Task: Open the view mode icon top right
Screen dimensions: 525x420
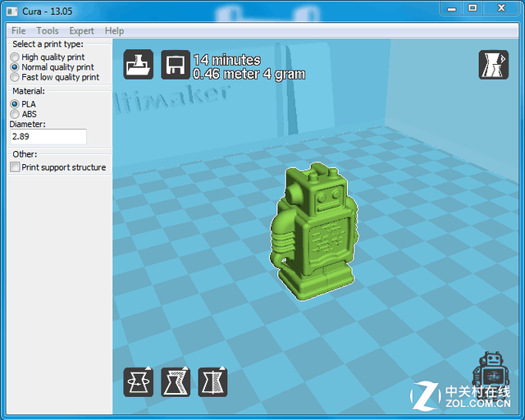Action: pyautogui.click(x=494, y=65)
